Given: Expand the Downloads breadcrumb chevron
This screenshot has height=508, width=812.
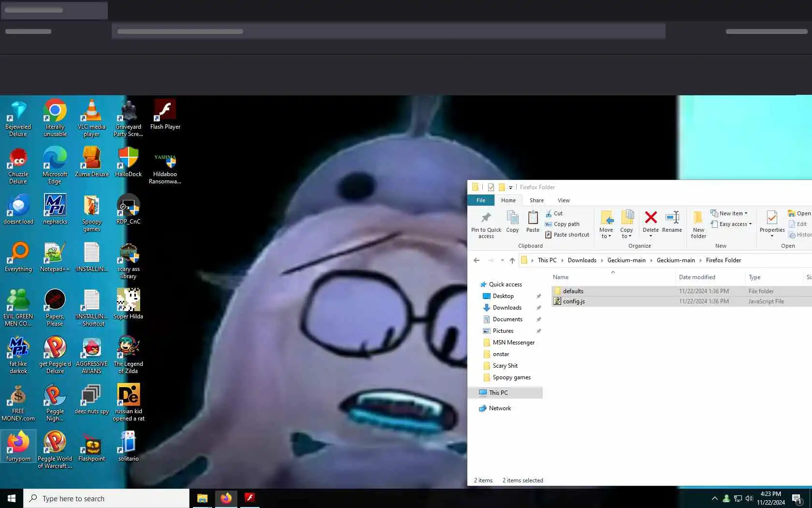Looking at the screenshot, I should point(602,260).
